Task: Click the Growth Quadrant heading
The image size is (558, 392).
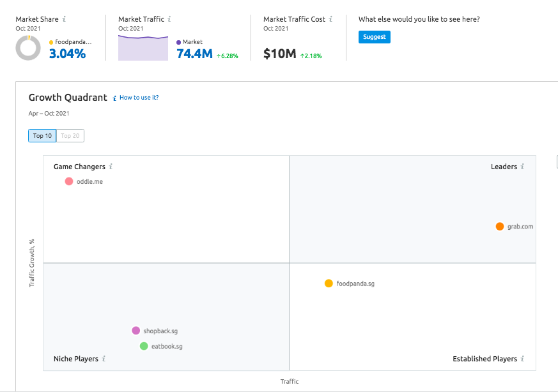Action: pos(68,98)
